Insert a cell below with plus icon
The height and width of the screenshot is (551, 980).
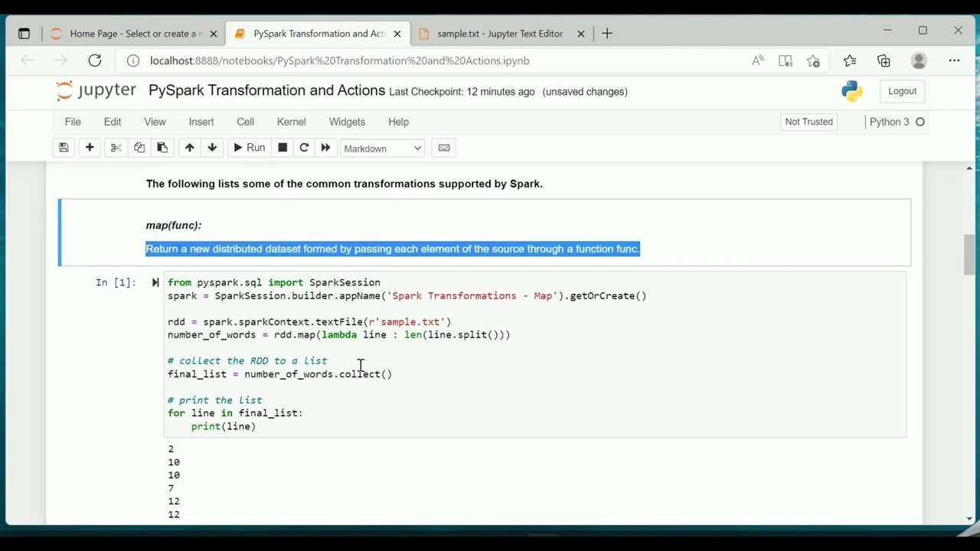(x=90, y=148)
